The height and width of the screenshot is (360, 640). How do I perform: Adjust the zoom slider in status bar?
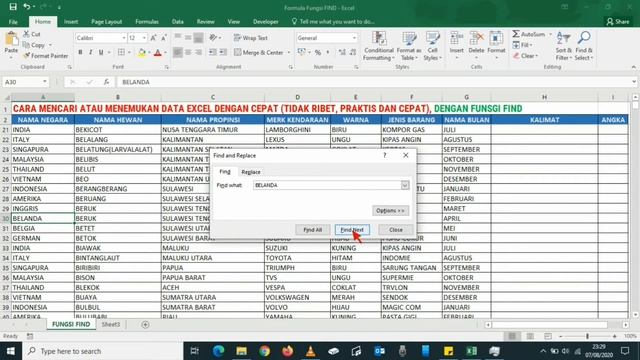tap(587, 336)
